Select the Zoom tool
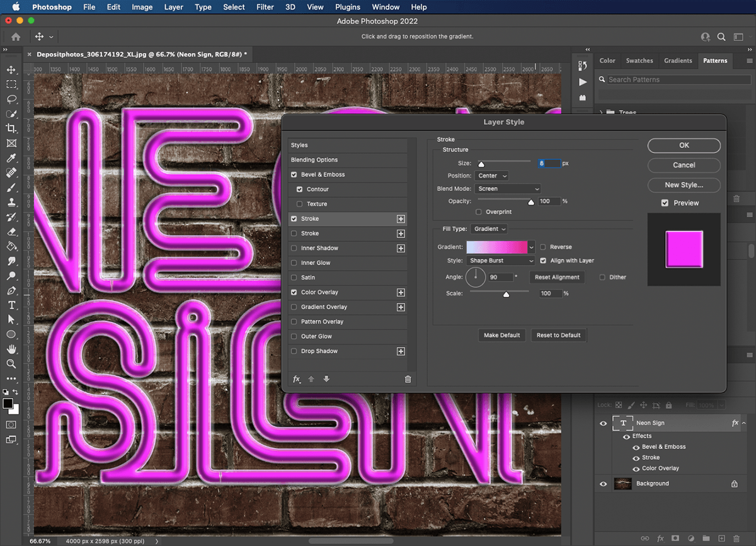This screenshot has height=546, width=756. coord(10,364)
